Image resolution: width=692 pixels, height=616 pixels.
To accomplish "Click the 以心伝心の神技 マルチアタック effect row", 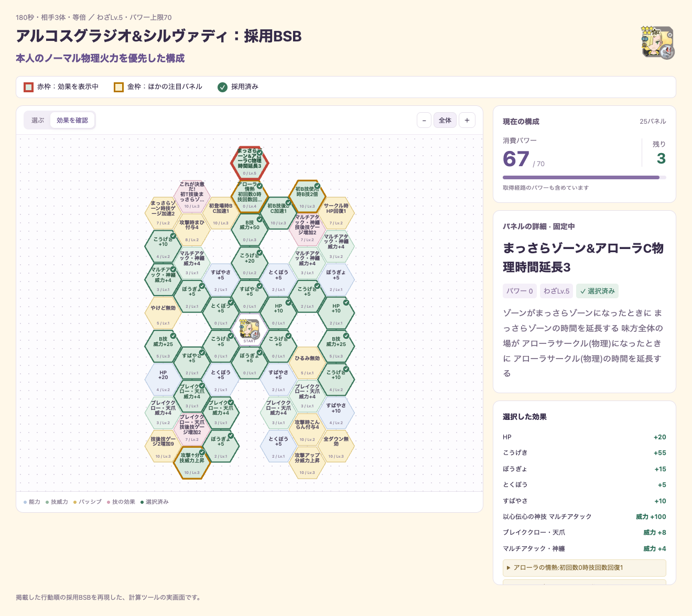I will [x=584, y=517].
